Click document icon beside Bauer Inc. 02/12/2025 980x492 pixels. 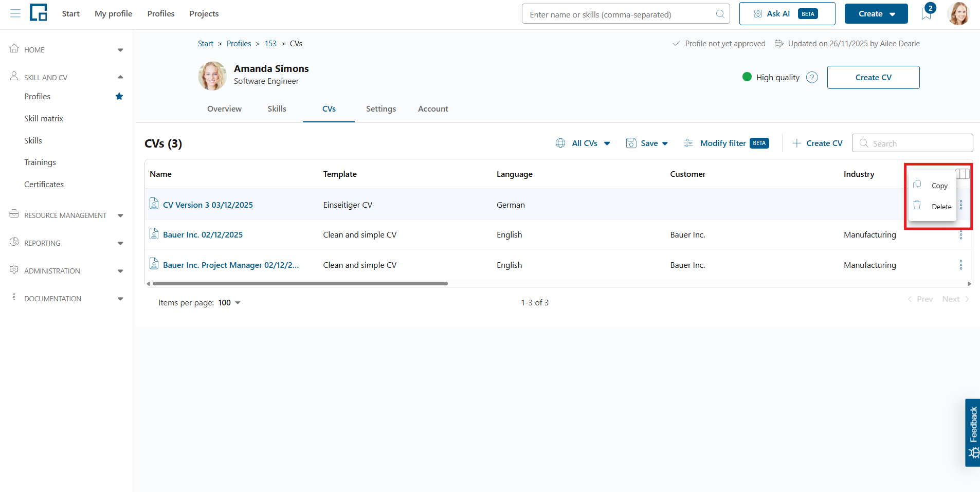(154, 234)
